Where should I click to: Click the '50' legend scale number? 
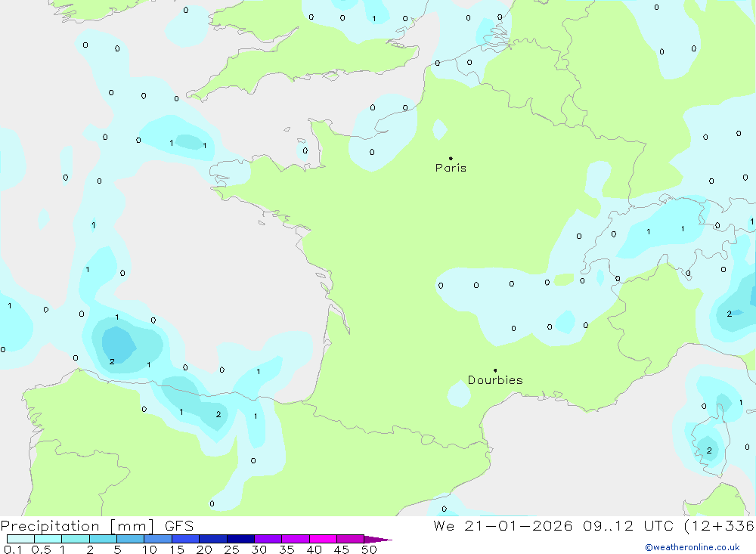tap(369, 549)
